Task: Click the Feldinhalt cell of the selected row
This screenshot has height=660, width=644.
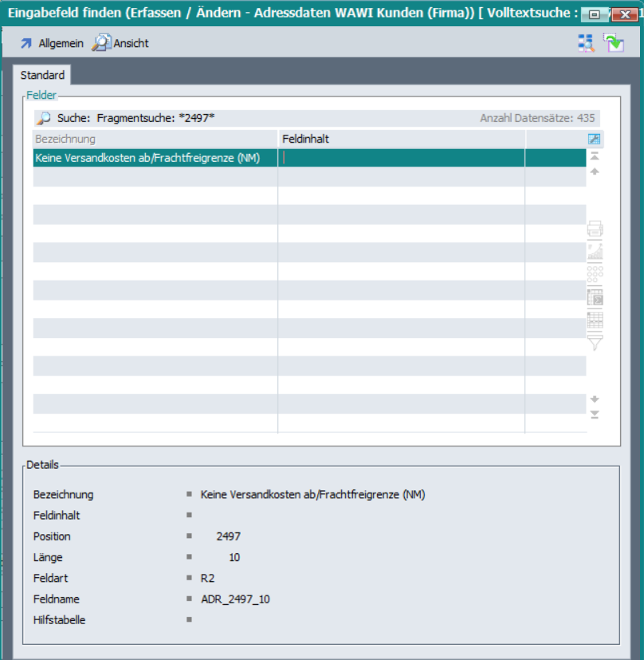Action: (401, 158)
